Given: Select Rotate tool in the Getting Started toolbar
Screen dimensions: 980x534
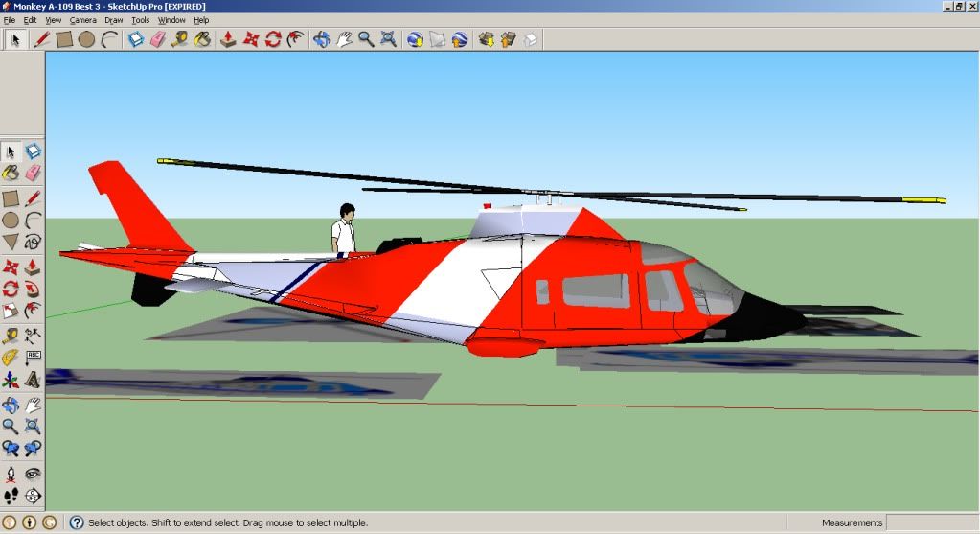Looking at the screenshot, I should (x=273, y=40).
